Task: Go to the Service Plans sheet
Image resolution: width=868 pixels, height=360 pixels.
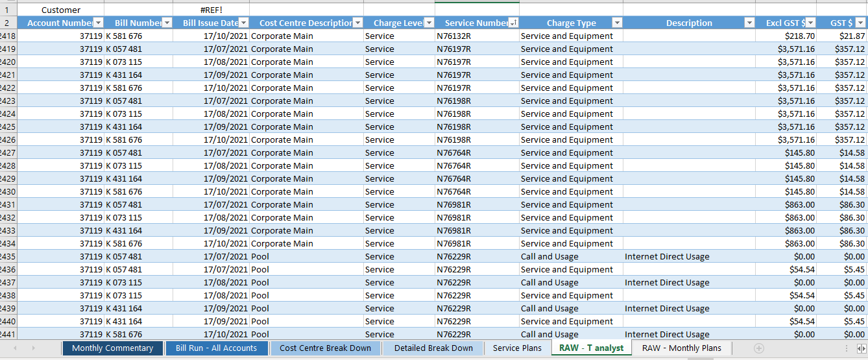Action: pyautogui.click(x=517, y=348)
